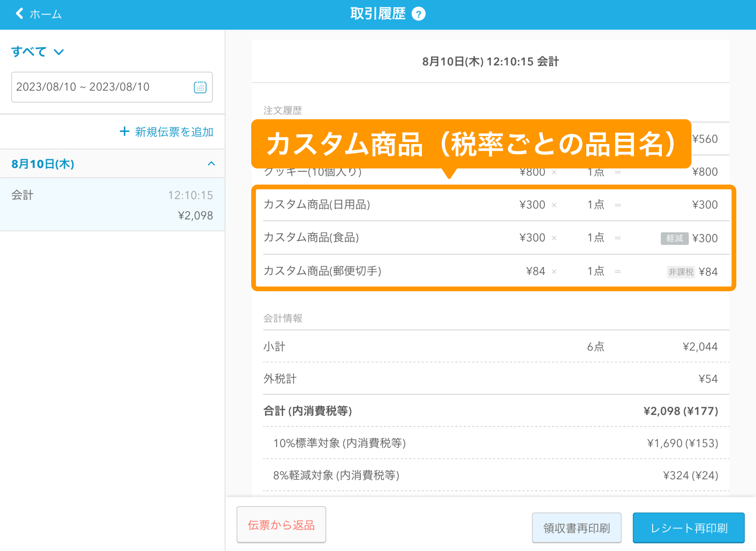Select the back chevron in the header
Viewport: 756px width, 551px height.
pyautogui.click(x=19, y=13)
